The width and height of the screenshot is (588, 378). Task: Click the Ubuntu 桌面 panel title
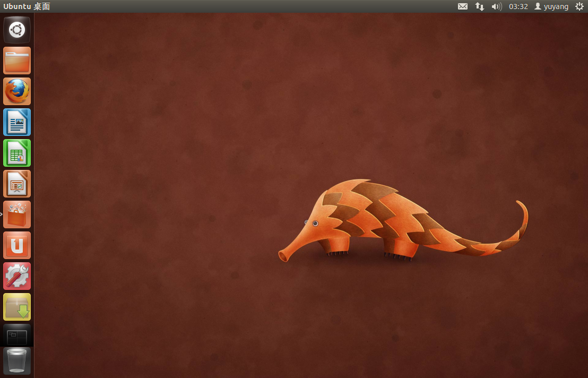[27, 6]
